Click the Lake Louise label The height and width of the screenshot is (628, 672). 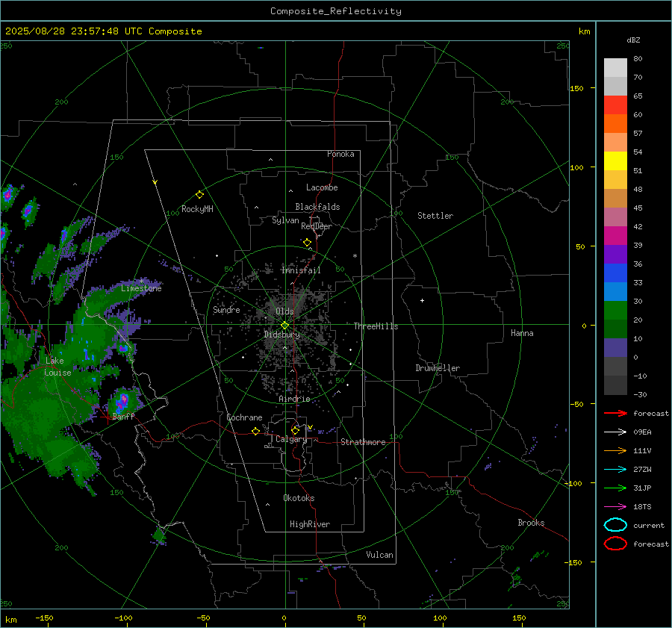click(x=57, y=367)
